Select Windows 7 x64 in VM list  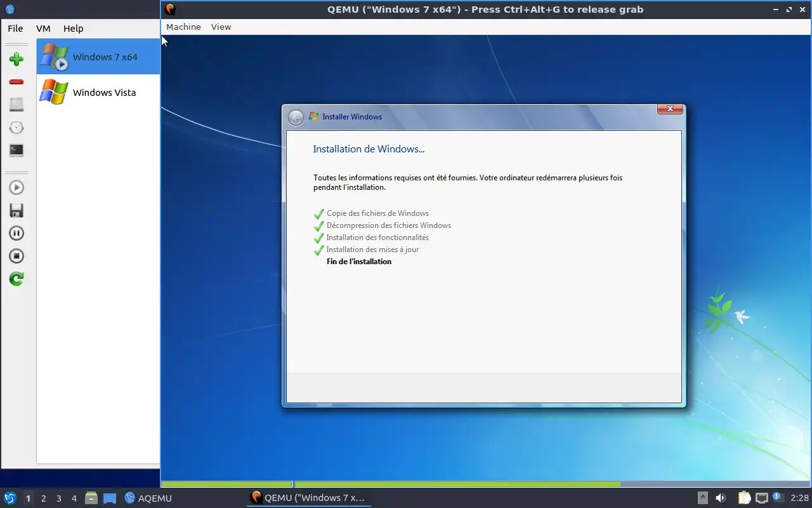click(x=98, y=57)
